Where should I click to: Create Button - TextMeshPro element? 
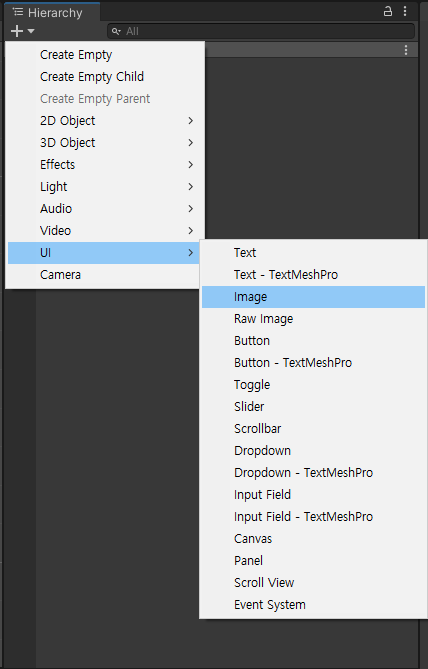(x=314, y=363)
